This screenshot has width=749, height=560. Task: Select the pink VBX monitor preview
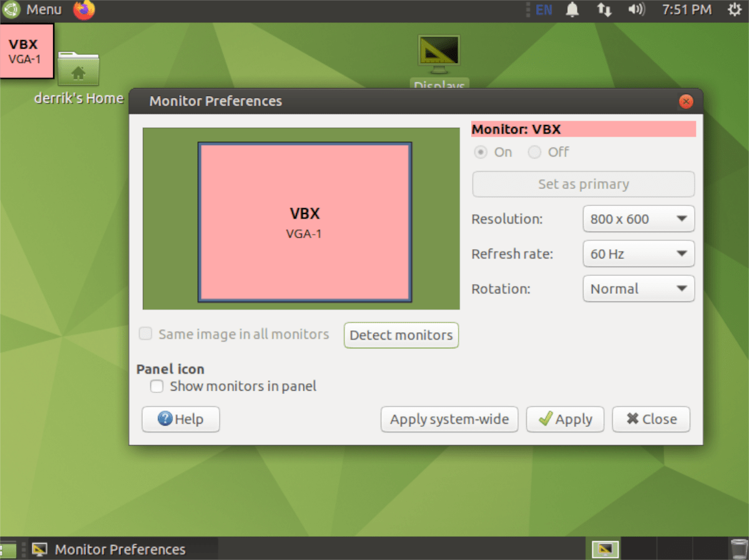304,221
